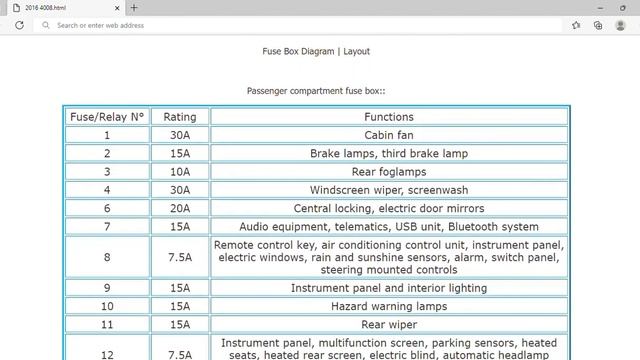Click the 15A rating for interior lighting

180,288
